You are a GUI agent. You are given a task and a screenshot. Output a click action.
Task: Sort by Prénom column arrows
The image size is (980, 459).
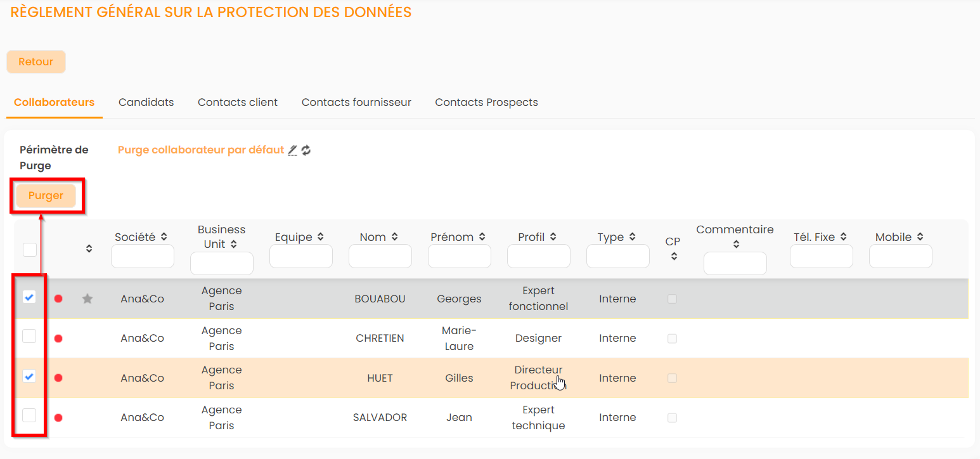click(482, 237)
